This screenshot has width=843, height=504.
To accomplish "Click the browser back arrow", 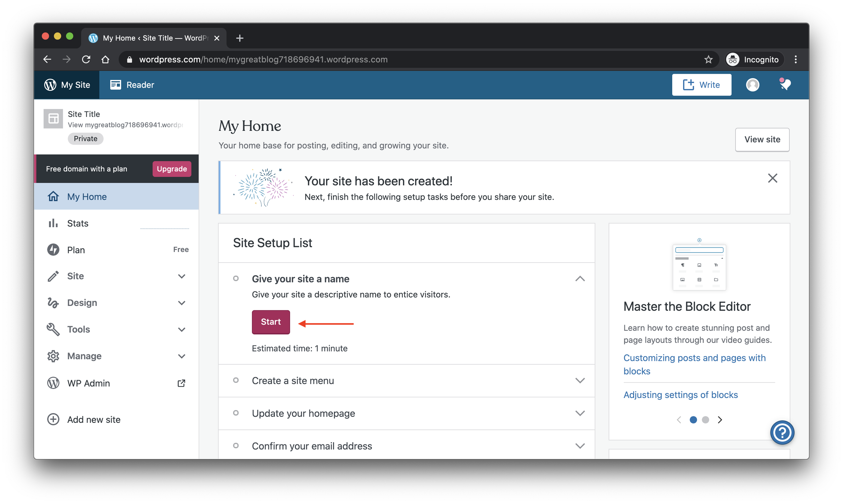I will tap(47, 60).
